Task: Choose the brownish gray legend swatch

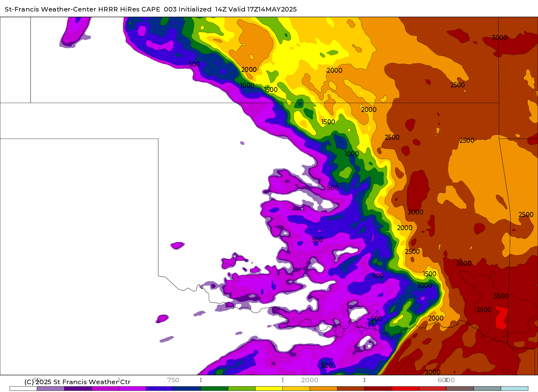Action: click(x=460, y=388)
